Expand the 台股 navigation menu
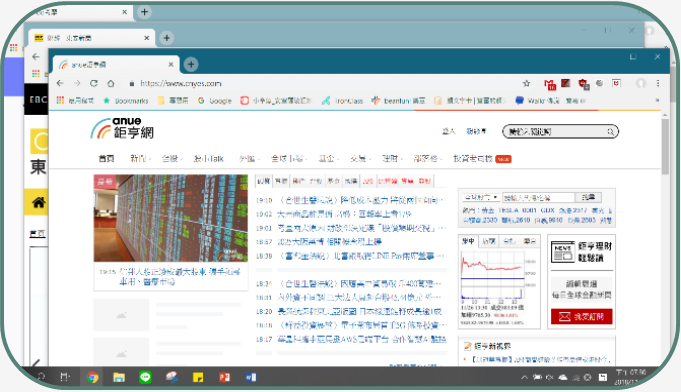The height and width of the screenshot is (392, 681). (172, 158)
